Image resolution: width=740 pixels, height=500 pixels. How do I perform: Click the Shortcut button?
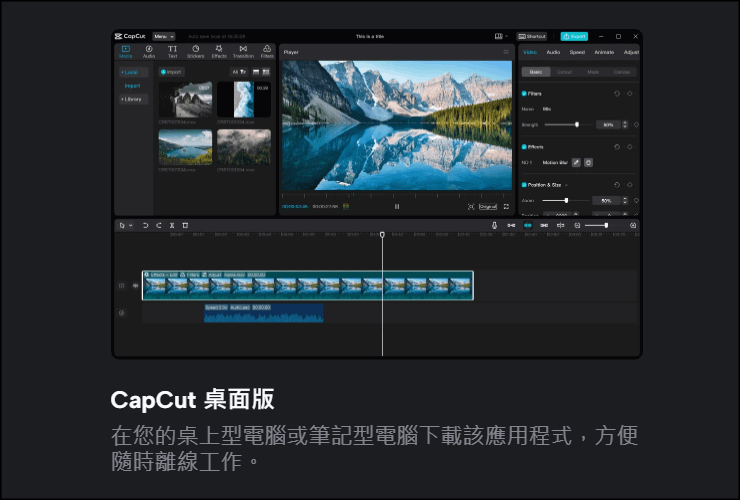(x=531, y=36)
